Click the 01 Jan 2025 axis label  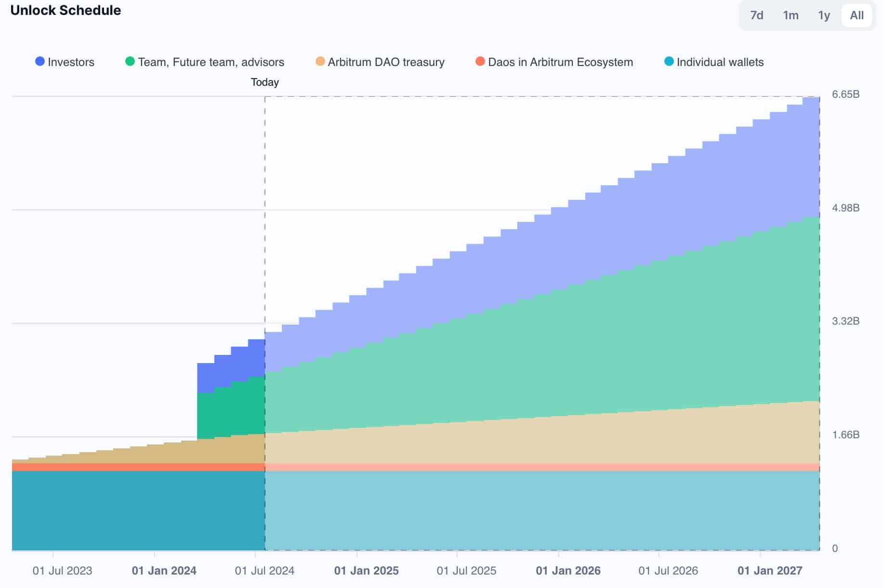click(367, 571)
